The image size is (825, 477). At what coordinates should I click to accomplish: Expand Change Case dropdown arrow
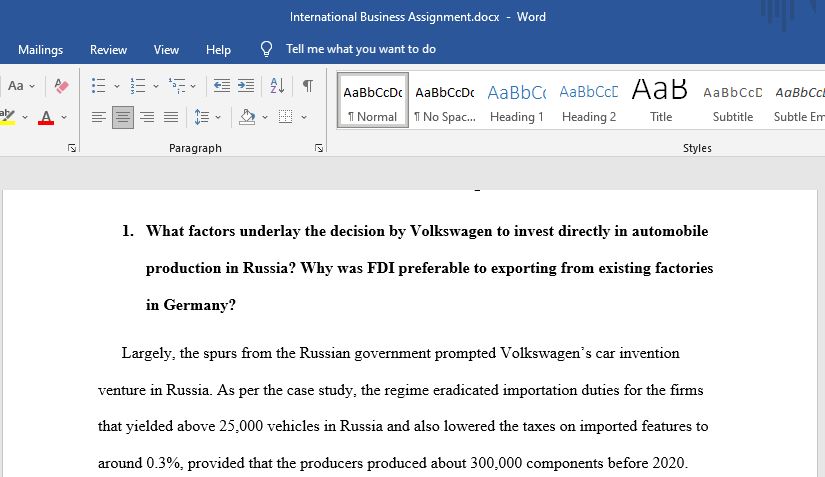32,86
